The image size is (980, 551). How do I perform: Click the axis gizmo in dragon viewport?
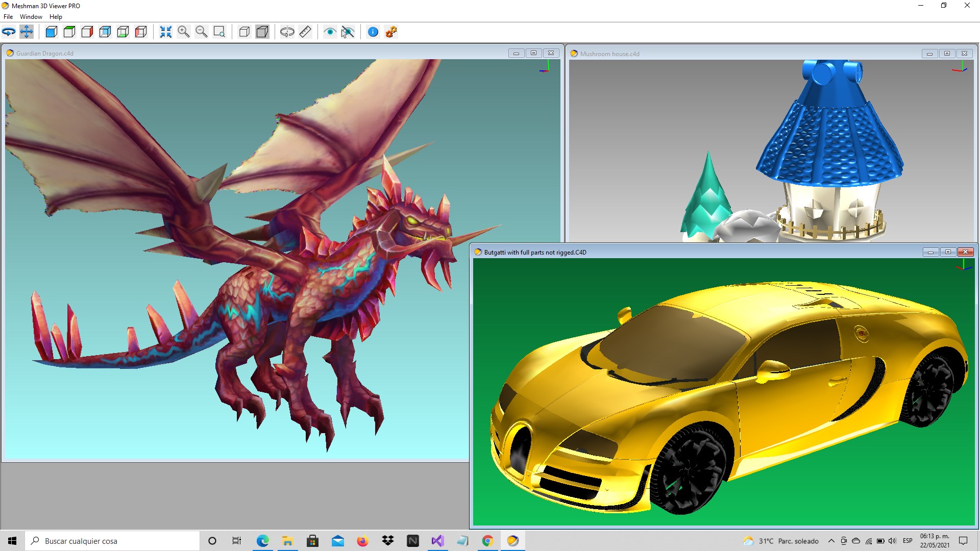tap(545, 67)
